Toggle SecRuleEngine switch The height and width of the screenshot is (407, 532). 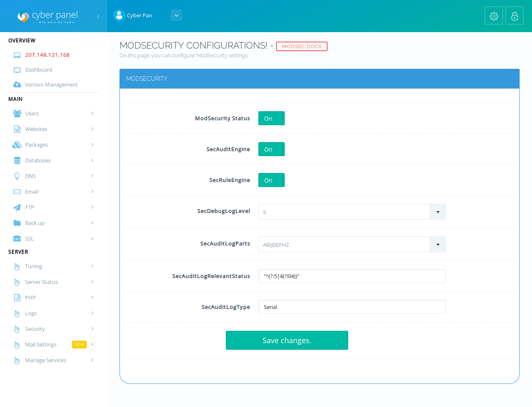point(272,180)
